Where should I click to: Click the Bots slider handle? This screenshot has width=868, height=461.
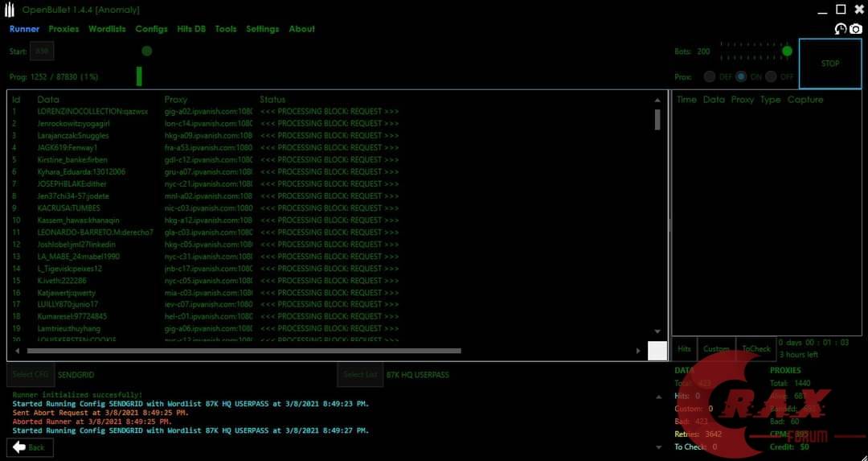[787, 51]
